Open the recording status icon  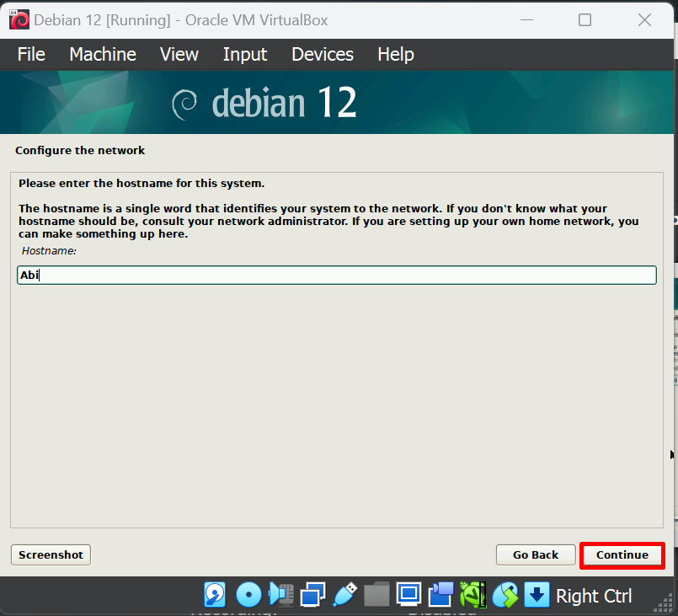[x=440, y=595]
